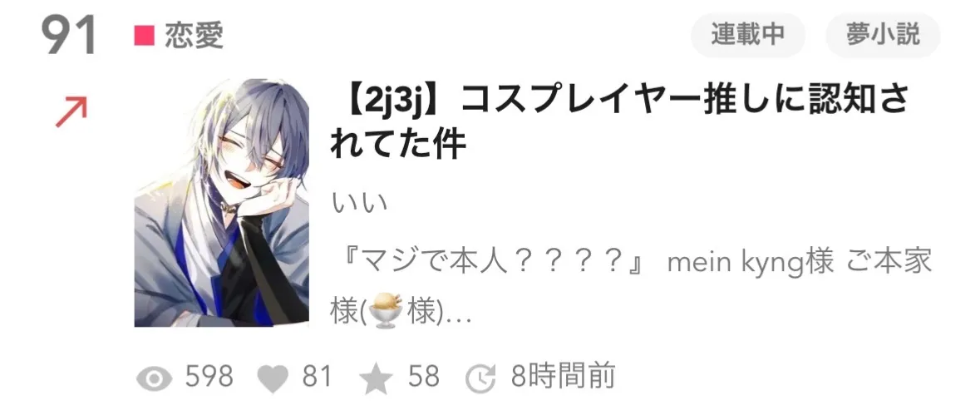Select the 夢小説 tag
Viewport: 980px width, 405px height.
pyautogui.click(x=883, y=35)
